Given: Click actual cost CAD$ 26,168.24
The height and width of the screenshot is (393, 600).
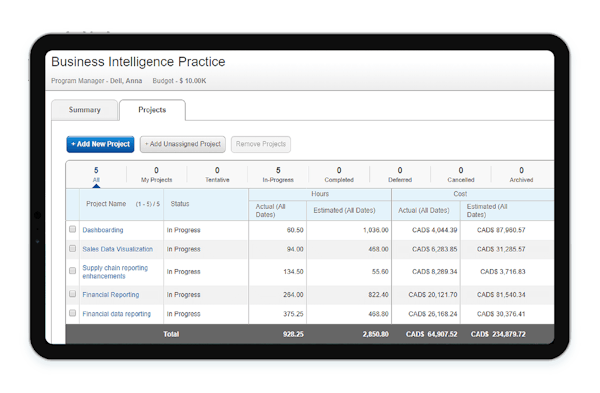Looking at the screenshot, I should [433, 314].
